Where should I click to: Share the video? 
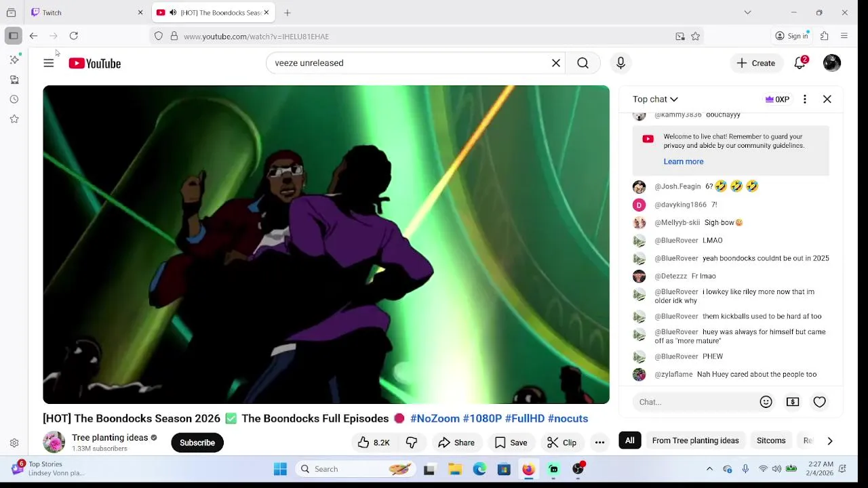tap(456, 443)
